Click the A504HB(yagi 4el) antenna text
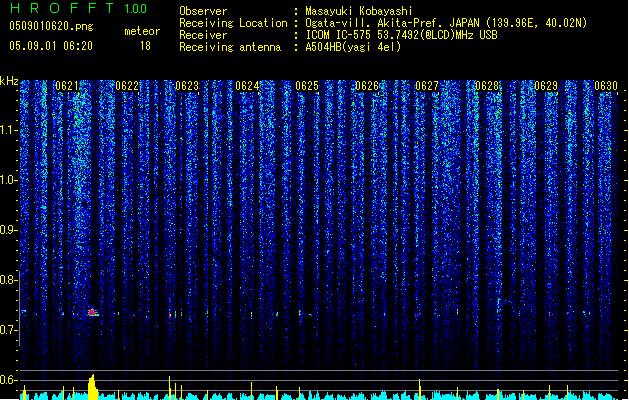Screen dimensions: 629x400 pyautogui.click(x=353, y=47)
